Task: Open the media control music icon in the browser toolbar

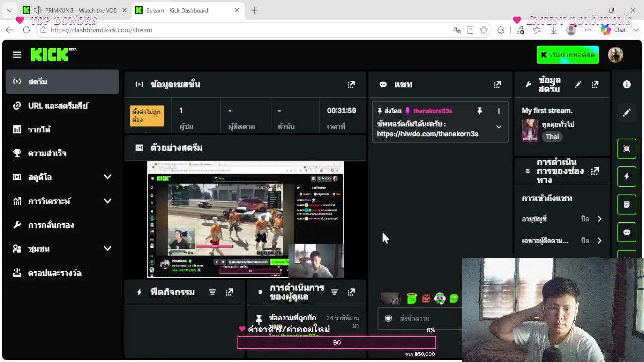Action: [520, 30]
